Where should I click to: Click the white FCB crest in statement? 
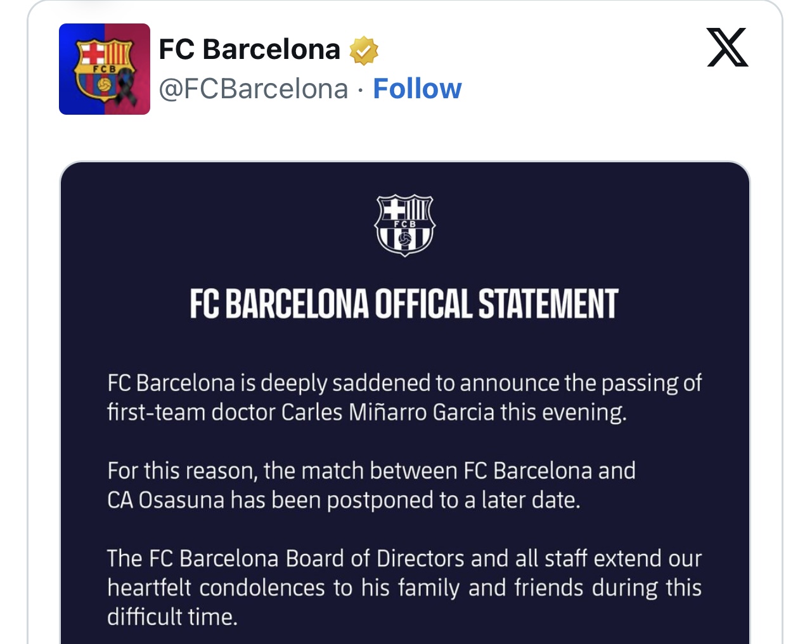click(405, 225)
